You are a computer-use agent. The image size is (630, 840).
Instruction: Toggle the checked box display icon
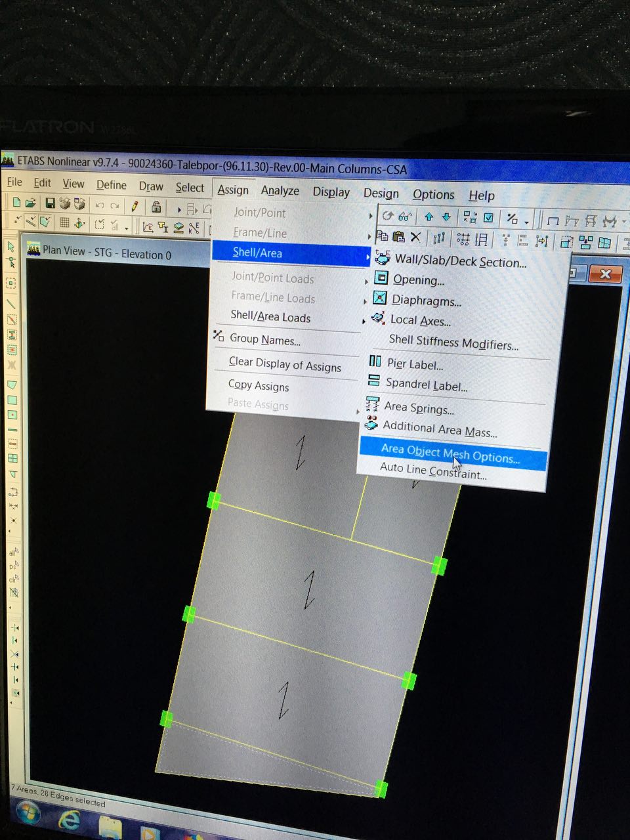click(489, 218)
